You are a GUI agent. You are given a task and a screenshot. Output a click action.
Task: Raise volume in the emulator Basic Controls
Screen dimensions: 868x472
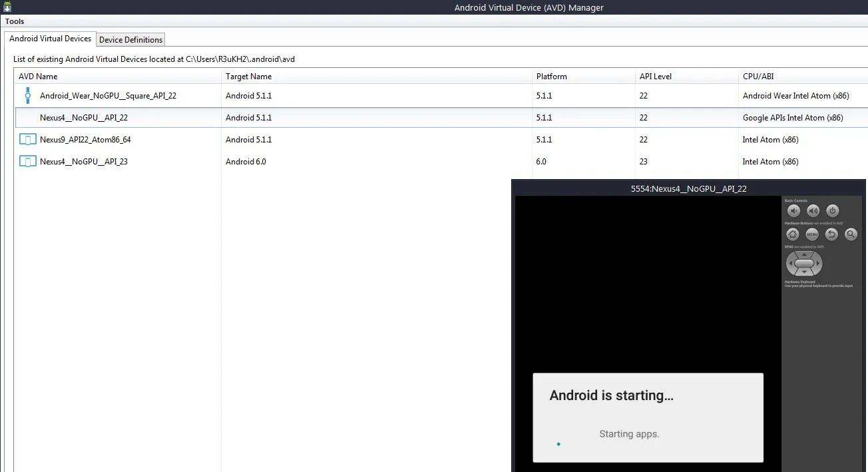point(813,211)
